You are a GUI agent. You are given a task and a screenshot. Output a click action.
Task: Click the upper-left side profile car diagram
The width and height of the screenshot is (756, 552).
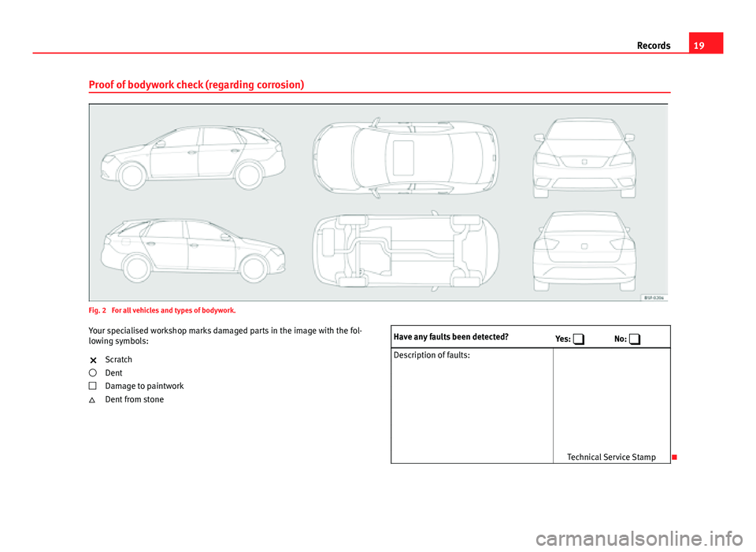[x=192, y=157]
